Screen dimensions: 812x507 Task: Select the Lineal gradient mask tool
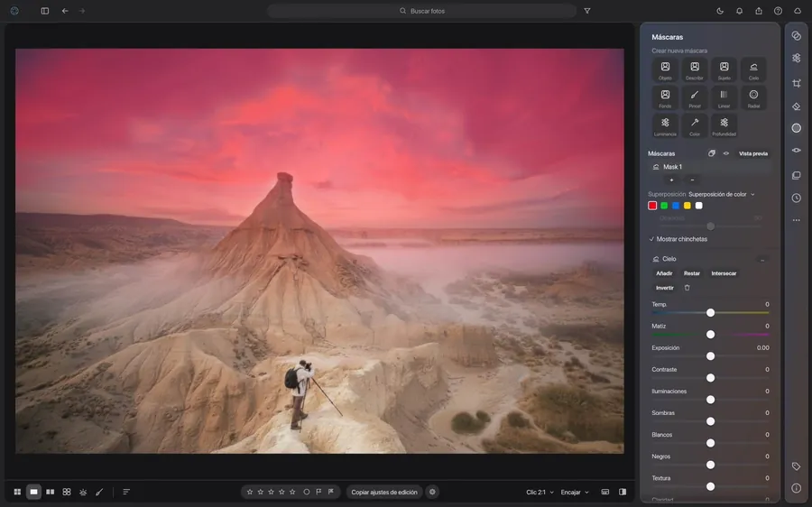pos(724,97)
